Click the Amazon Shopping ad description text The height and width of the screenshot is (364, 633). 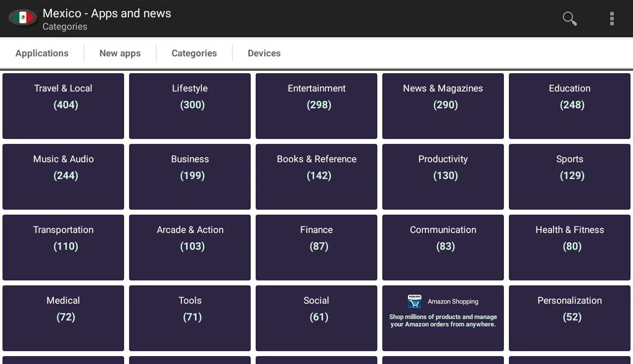(443, 320)
